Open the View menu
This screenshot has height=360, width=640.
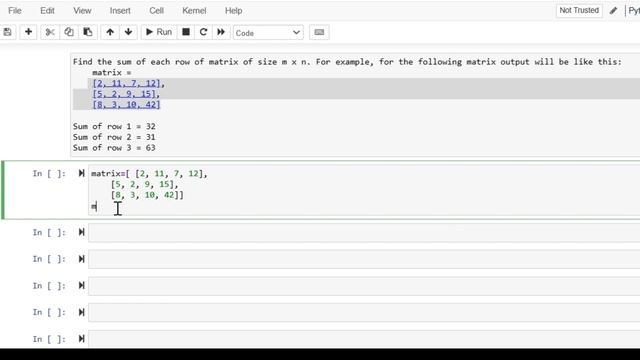click(x=82, y=11)
